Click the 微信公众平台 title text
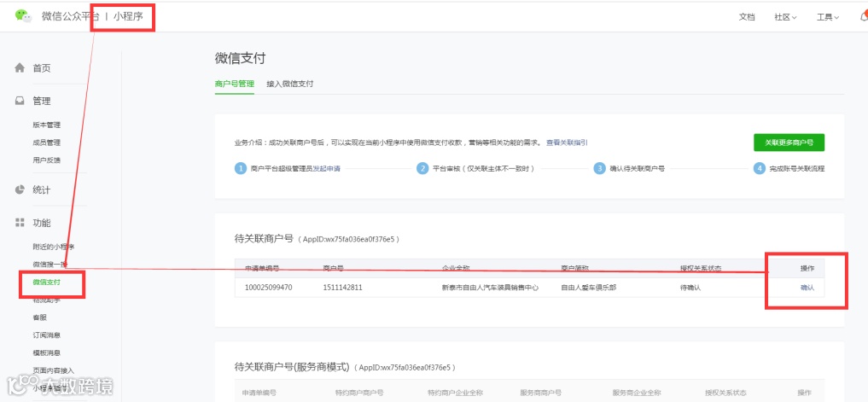The height and width of the screenshot is (402, 868). [70, 16]
